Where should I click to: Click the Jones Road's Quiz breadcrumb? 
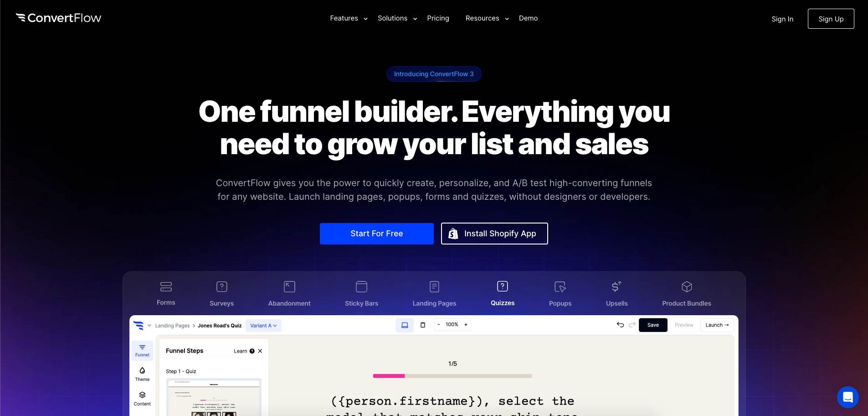[220, 326]
